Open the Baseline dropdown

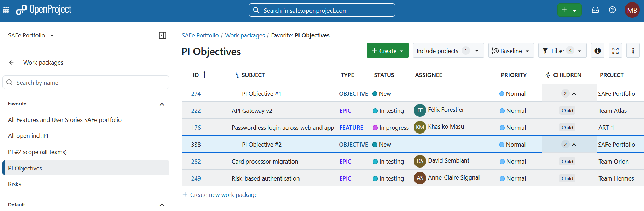click(x=511, y=51)
